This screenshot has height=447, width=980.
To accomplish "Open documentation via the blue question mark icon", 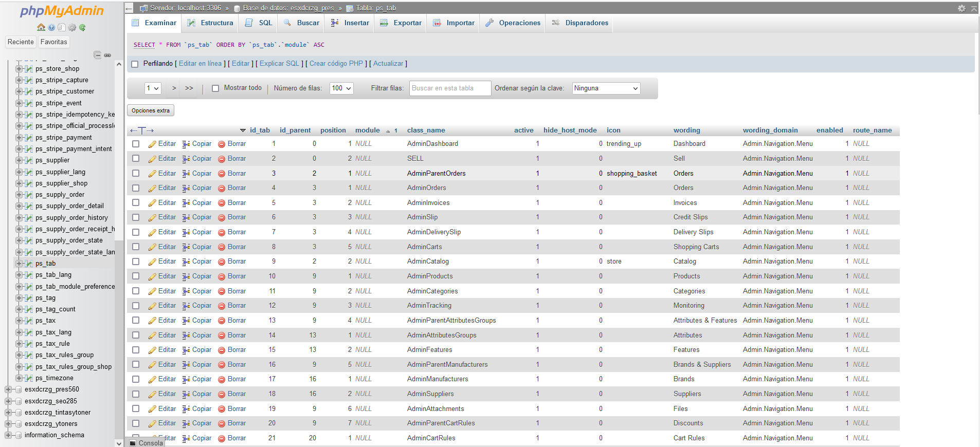I will click(x=51, y=27).
